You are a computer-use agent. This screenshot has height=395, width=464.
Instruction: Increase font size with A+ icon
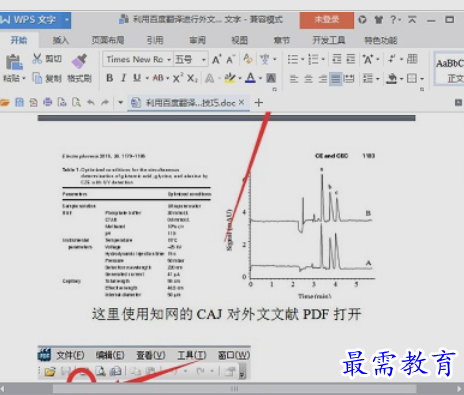(216, 59)
